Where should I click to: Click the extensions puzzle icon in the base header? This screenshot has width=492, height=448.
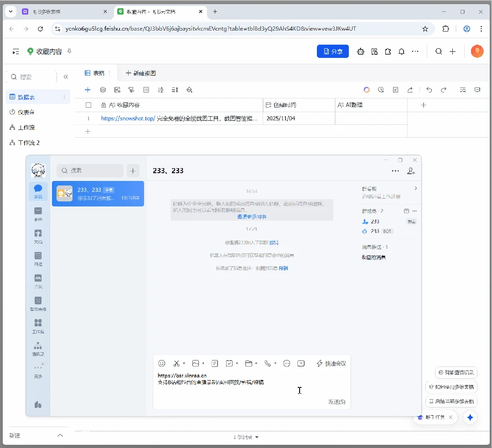click(388, 51)
